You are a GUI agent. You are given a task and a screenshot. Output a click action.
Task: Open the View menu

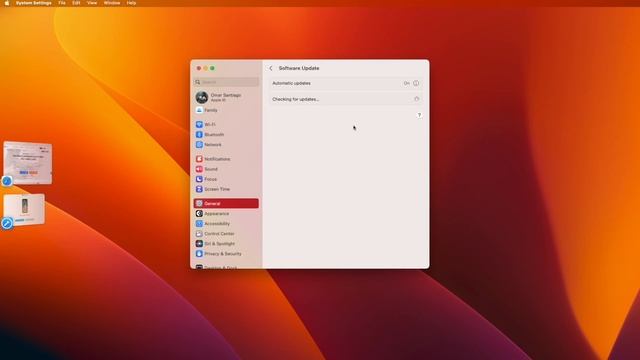[92, 3]
